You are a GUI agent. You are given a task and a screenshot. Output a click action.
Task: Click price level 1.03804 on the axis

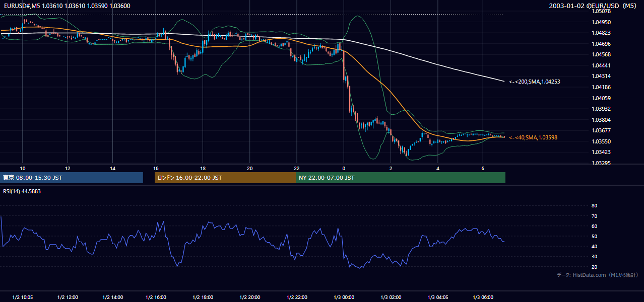point(601,120)
